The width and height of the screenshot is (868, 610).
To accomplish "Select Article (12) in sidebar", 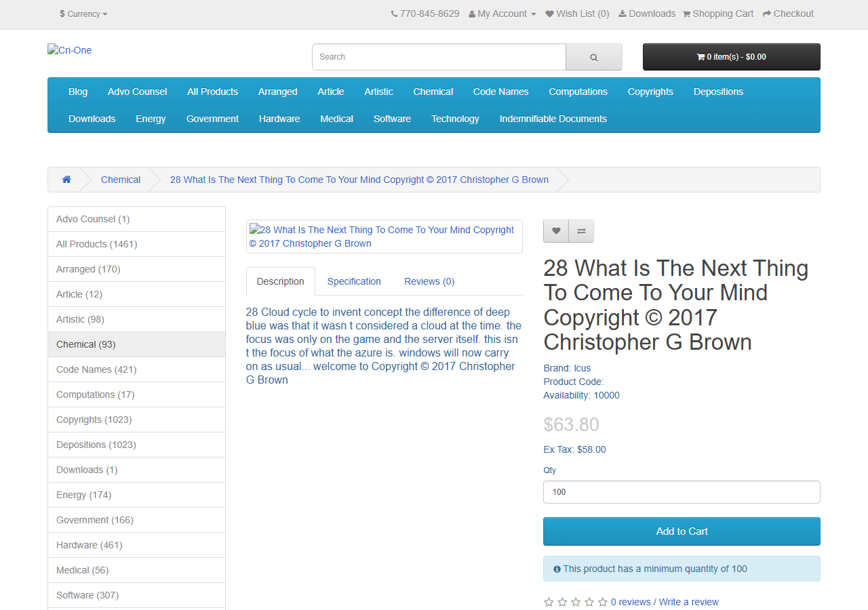I will pyautogui.click(x=136, y=294).
